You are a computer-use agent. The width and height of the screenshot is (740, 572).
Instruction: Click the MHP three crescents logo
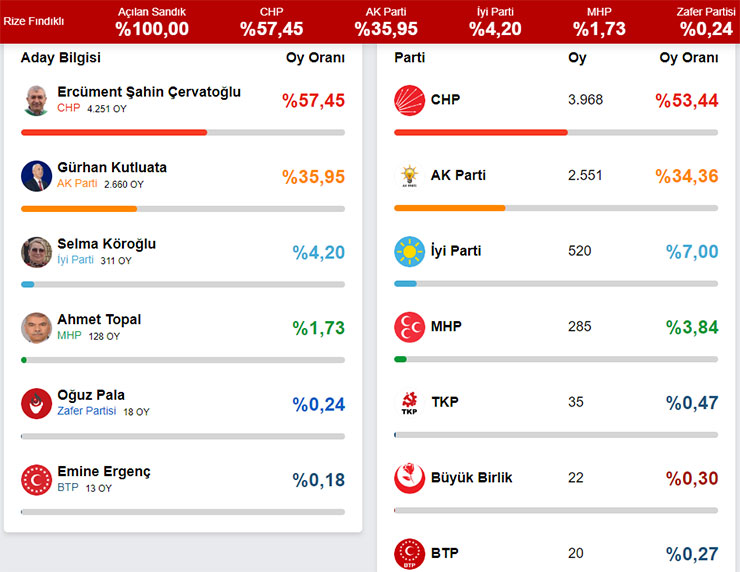(409, 327)
